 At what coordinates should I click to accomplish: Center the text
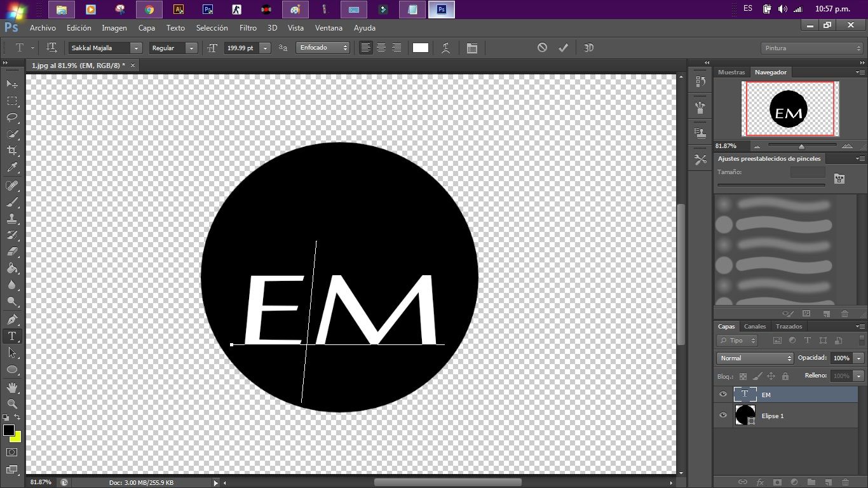point(381,48)
